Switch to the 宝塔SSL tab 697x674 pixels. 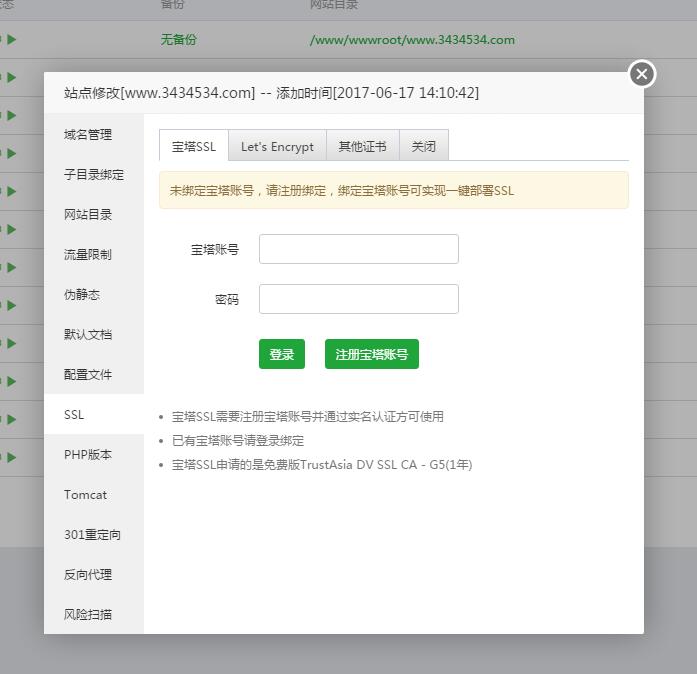(194, 146)
